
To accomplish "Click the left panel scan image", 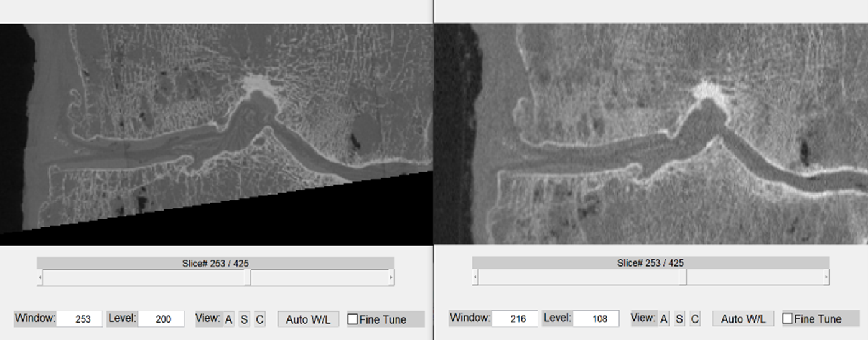I will click(216, 134).
